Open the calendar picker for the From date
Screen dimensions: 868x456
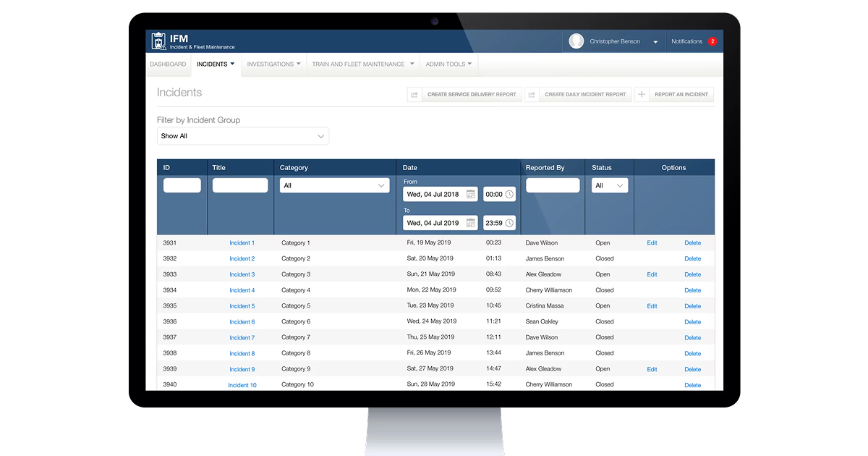click(x=471, y=194)
